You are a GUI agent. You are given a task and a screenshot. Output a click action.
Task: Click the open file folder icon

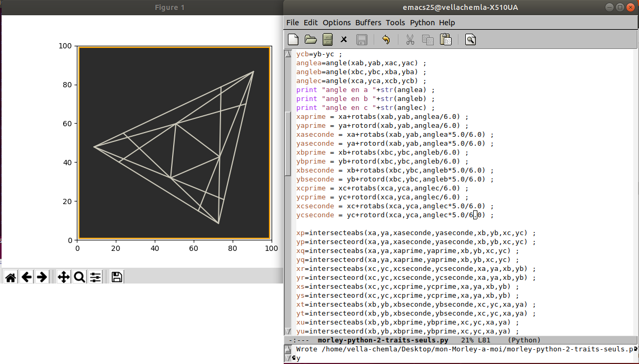pos(311,39)
